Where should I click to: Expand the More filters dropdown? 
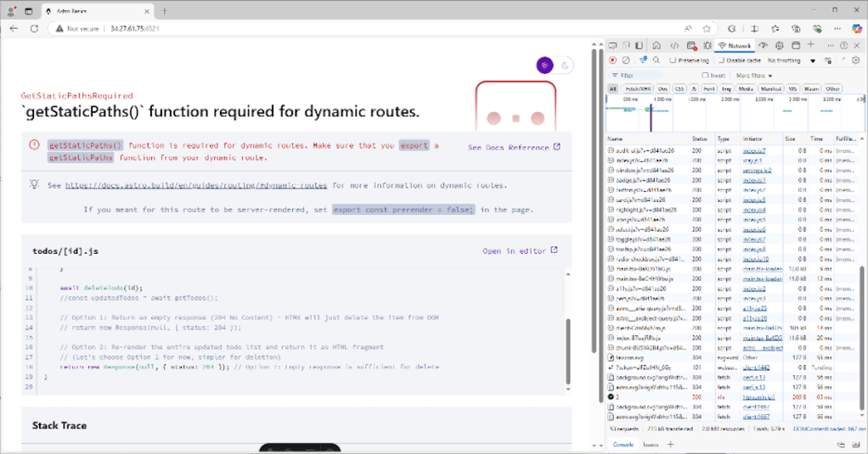754,76
